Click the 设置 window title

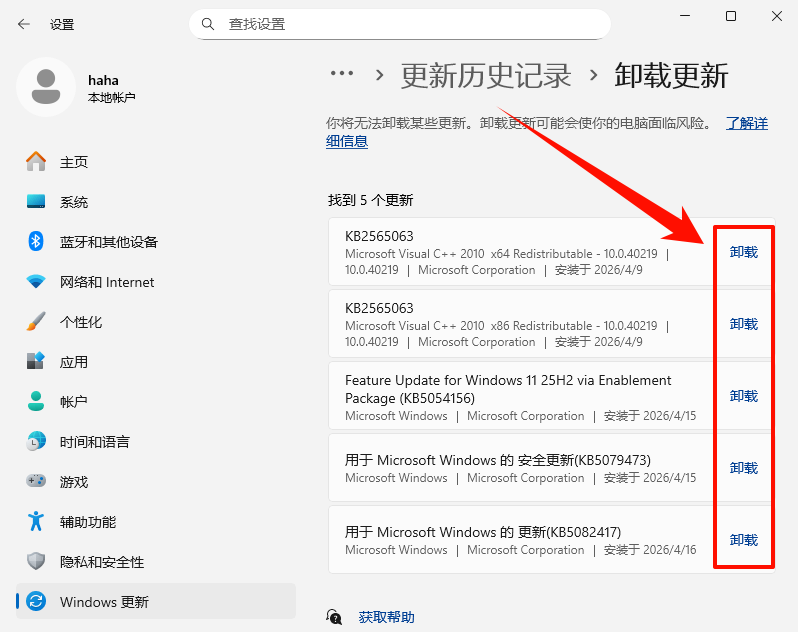click(x=62, y=24)
